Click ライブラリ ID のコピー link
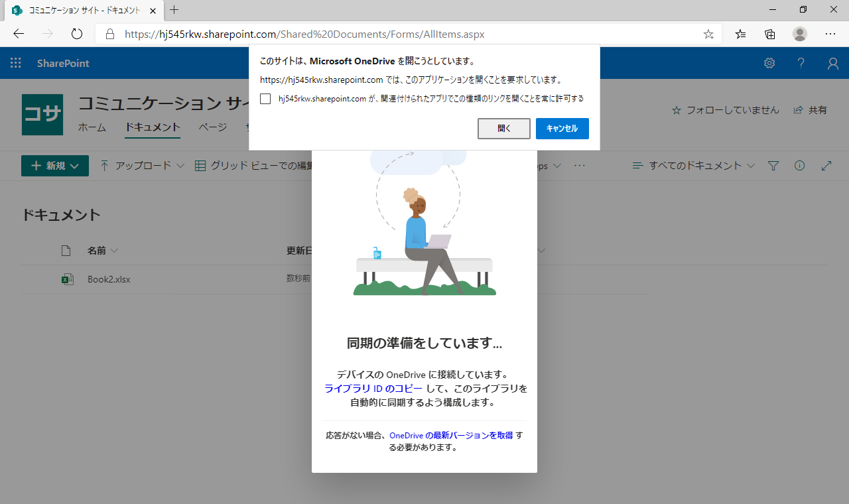The image size is (849, 504). pos(373,389)
